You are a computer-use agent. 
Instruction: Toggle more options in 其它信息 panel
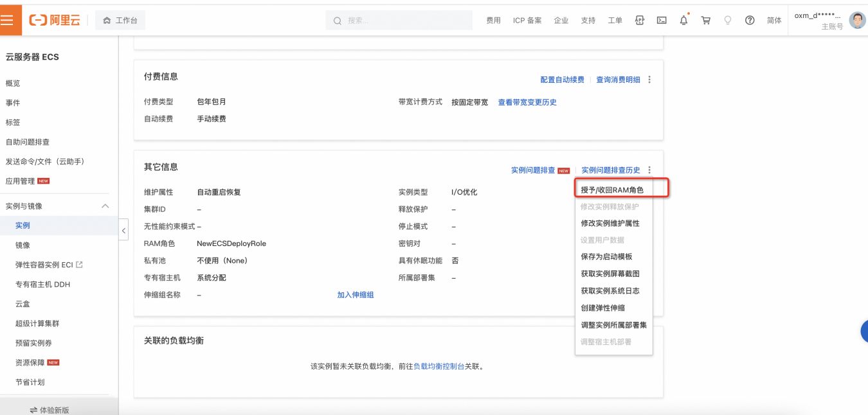(649, 170)
